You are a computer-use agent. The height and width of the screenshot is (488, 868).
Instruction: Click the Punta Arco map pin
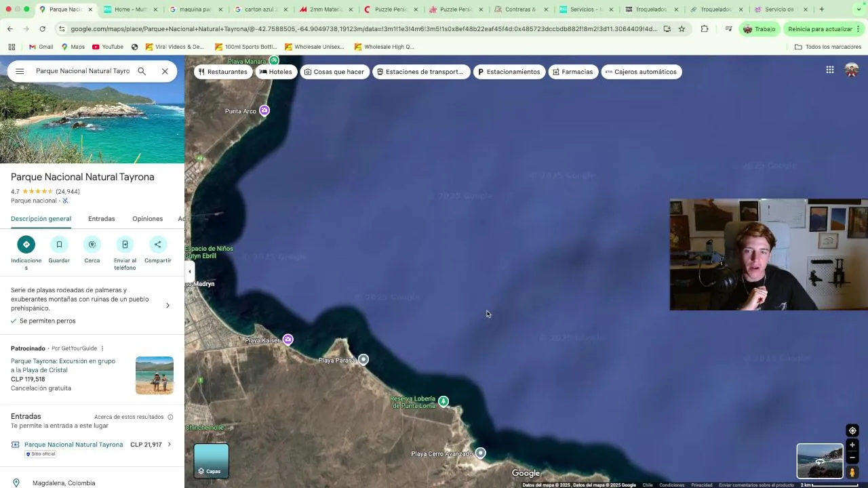tap(264, 110)
